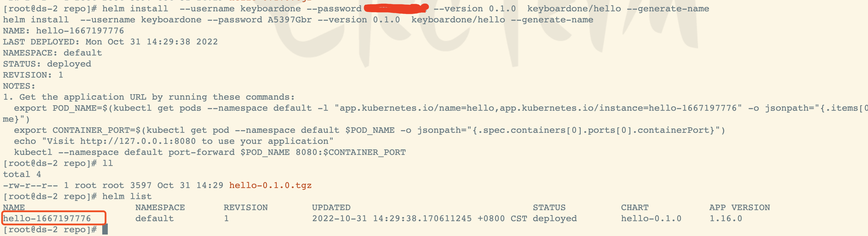Click the hello-0.1.0 chart value

click(x=651, y=219)
